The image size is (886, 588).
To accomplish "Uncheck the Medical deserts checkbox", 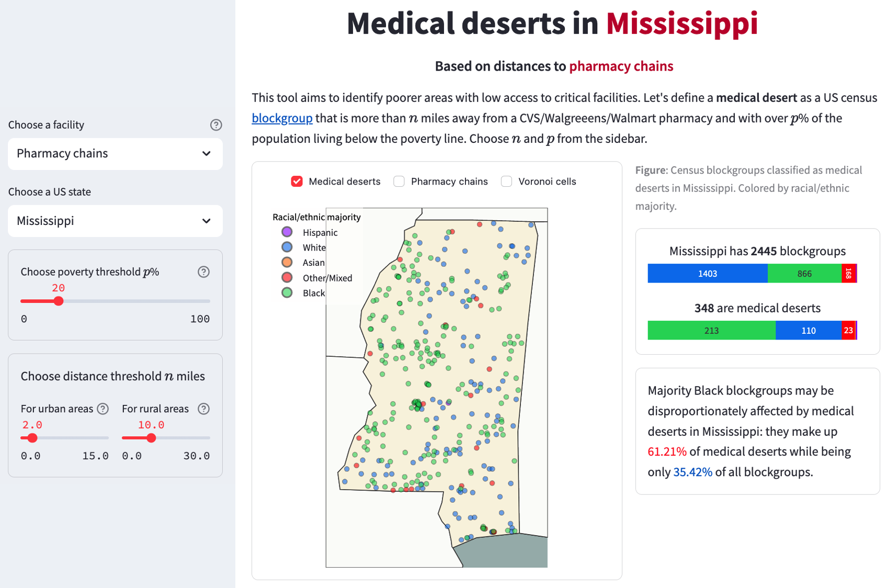I will pyautogui.click(x=297, y=182).
